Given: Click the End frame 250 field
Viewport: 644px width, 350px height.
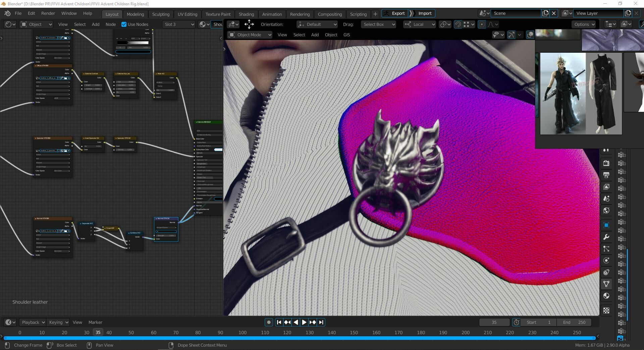Looking at the screenshot, I should (574, 322).
